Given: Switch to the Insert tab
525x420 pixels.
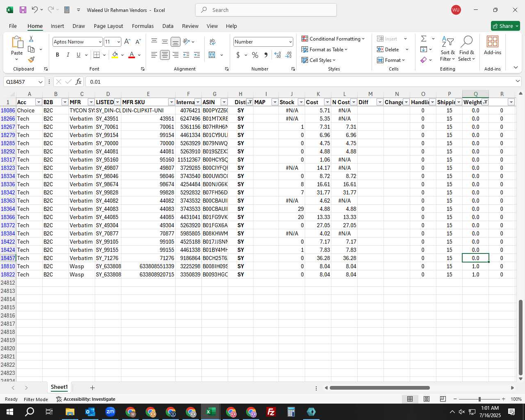Looking at the screenshot, I should tap(57, 26).
